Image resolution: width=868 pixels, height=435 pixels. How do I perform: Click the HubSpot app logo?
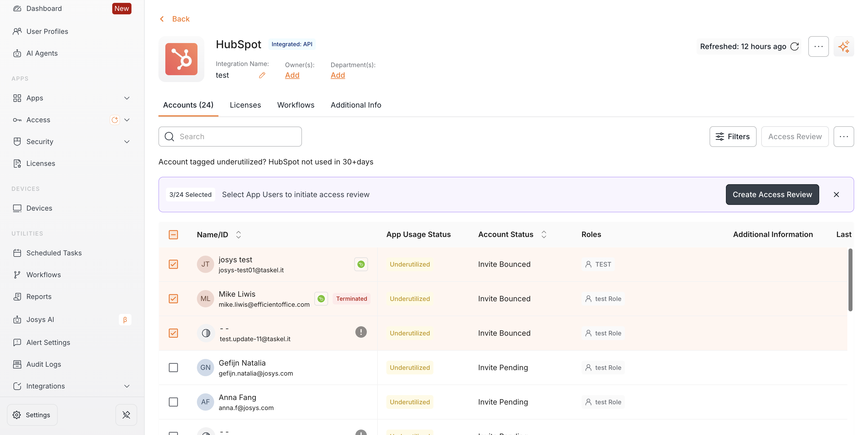(x=181, y=59)
